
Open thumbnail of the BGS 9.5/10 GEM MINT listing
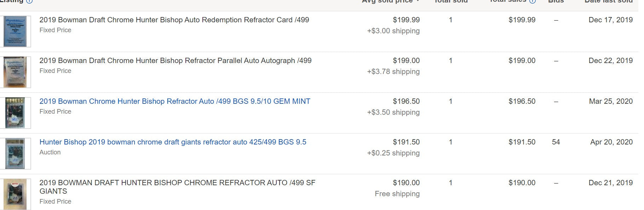[x=15, y=113]
